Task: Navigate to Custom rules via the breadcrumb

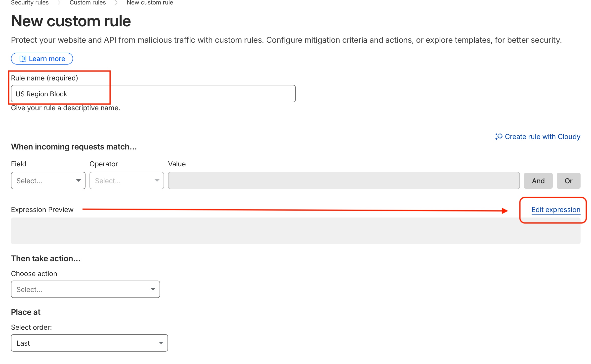Action: 87,3
